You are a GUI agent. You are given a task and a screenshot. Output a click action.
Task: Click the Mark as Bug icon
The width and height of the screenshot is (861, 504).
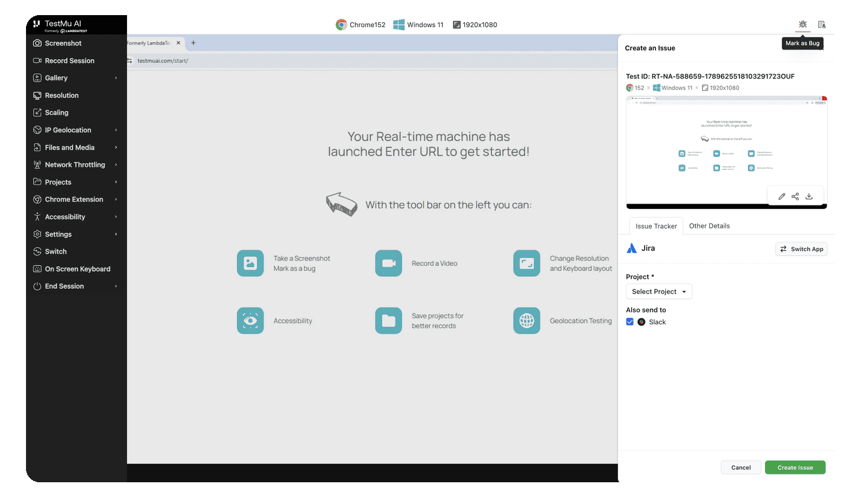(x=803, y=24)
